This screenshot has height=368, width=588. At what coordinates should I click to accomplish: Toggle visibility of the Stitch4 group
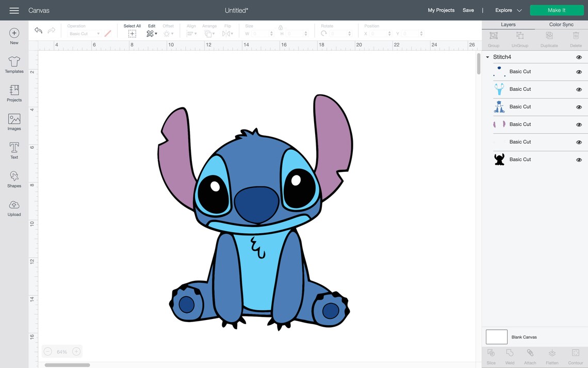[x=578, y=57]
